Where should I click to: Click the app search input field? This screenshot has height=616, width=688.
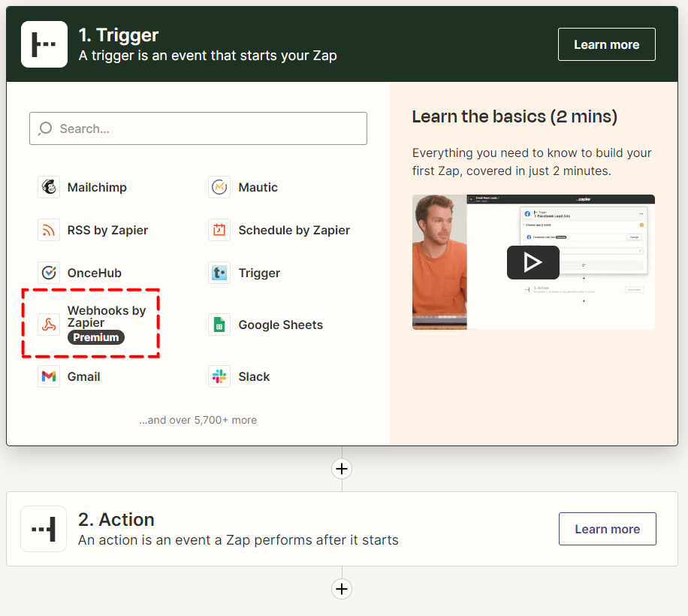(198, 128)
